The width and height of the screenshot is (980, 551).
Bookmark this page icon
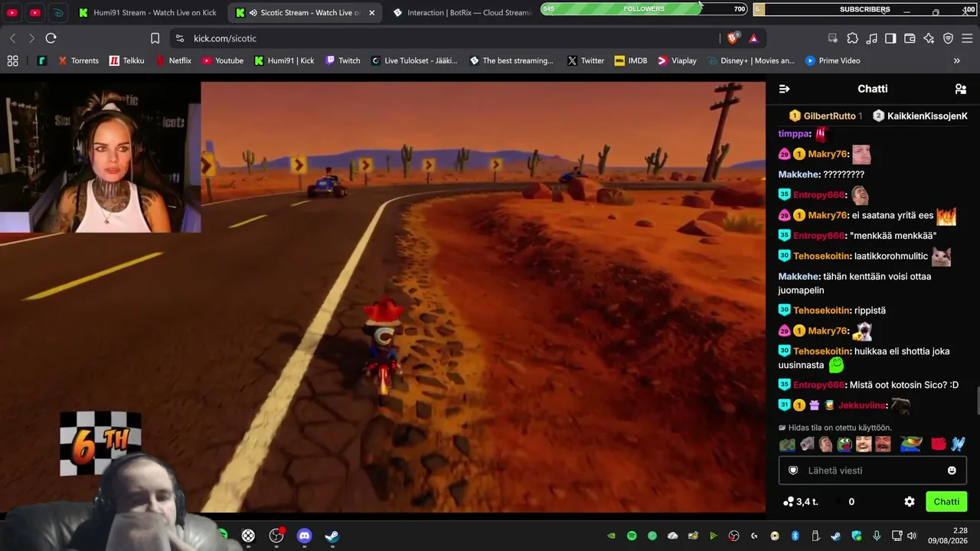click(155, 38)
